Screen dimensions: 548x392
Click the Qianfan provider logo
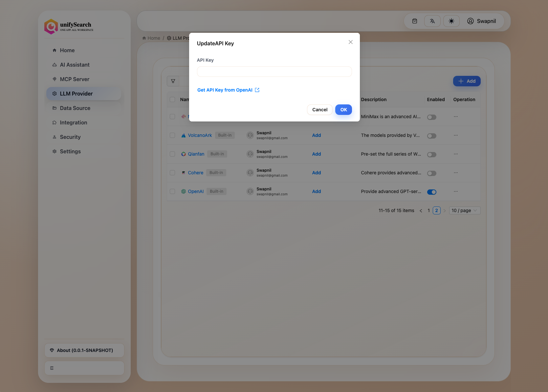click(x=183, y=154)
